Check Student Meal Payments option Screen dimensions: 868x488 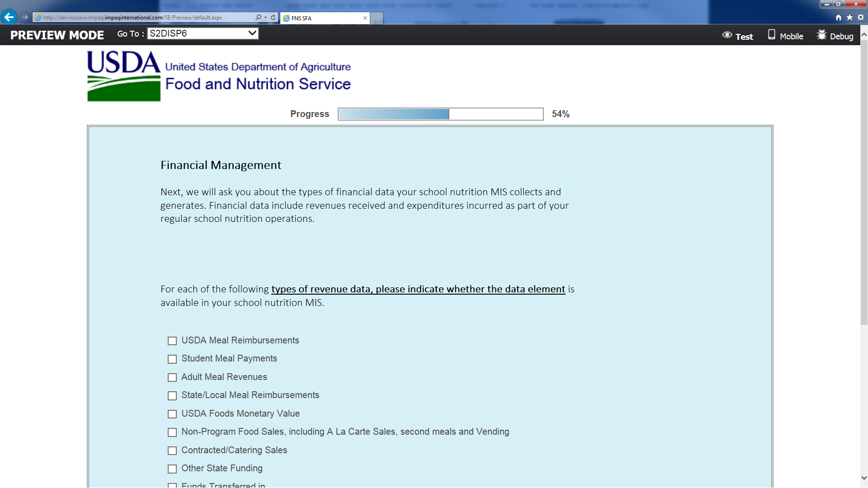tap(172, 359)
